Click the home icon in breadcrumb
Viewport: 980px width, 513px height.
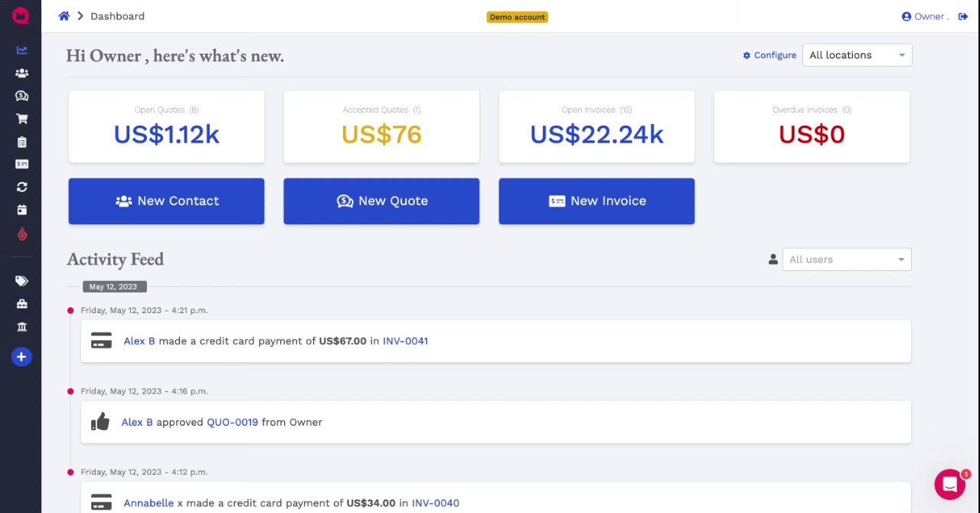[64, 16]
